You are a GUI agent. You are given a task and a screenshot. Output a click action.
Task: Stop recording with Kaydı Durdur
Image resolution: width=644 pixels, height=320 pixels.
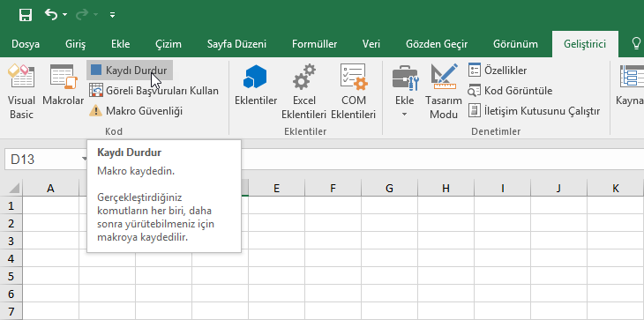(x=130, y=71)
